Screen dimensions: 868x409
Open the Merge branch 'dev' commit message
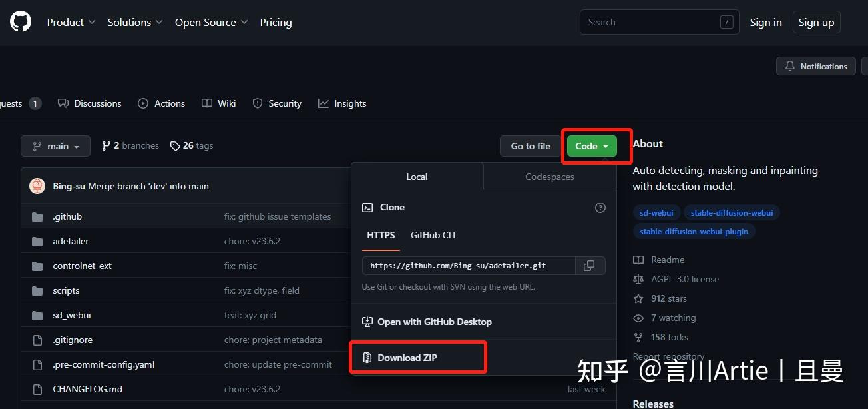coord(148,186)
